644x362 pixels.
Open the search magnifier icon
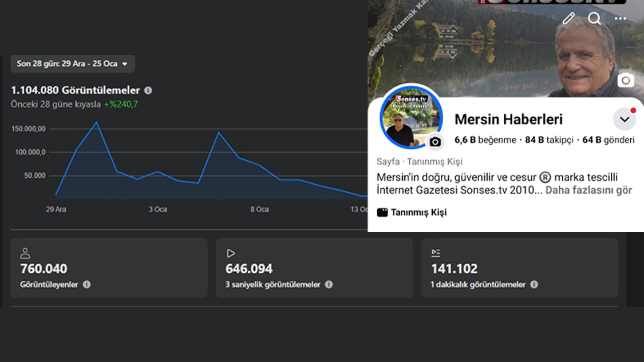coord(595,18)
